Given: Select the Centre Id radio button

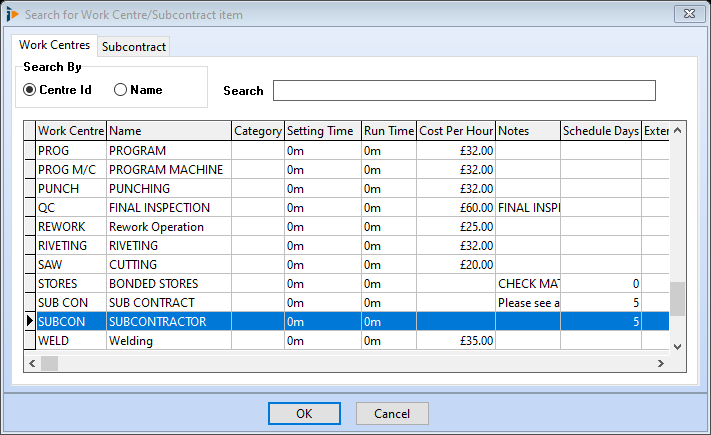Looking at the screenshot, I should [x=30, y=90].
